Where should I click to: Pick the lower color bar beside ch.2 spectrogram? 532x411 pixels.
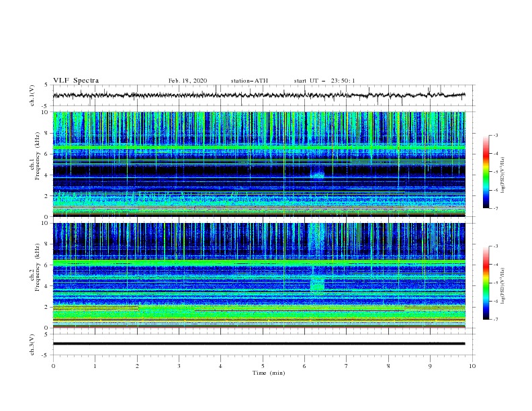(486, 283)
